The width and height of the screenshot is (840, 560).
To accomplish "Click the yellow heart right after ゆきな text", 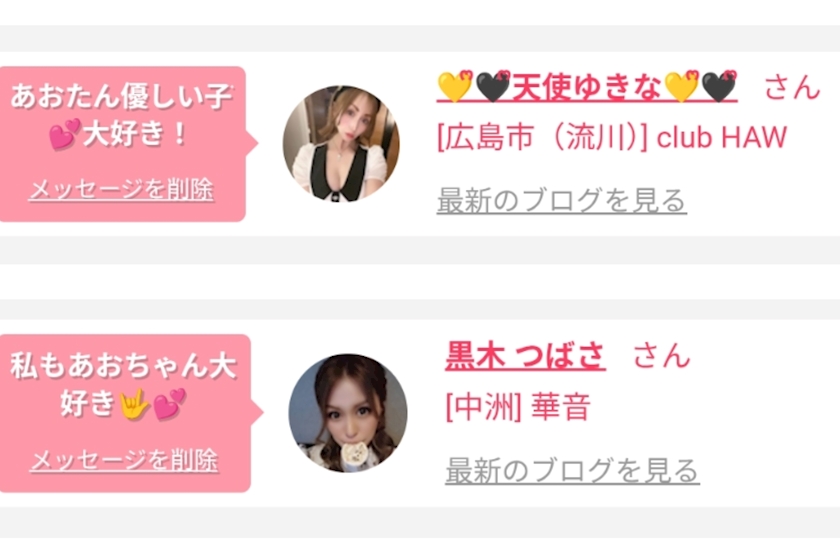I will [681, 86].
